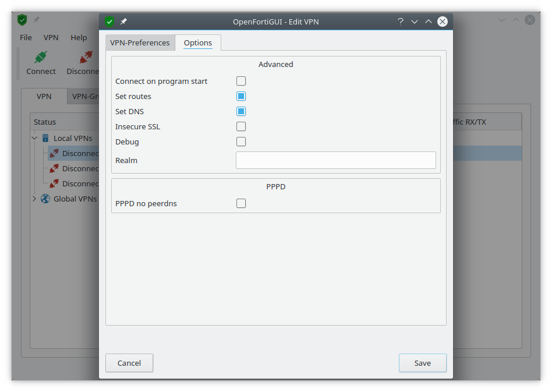Click the Advanced section heading text

click(275, 64)
